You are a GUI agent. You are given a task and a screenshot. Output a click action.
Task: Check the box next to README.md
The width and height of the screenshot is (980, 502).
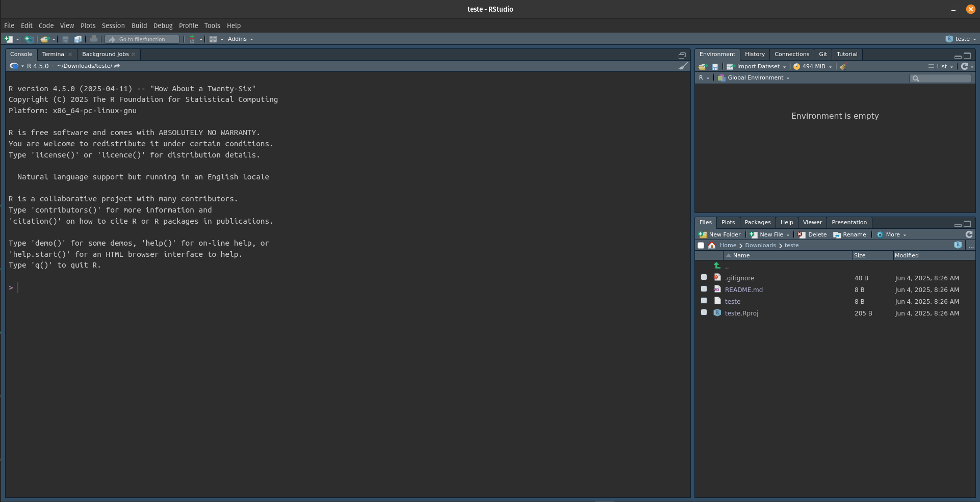tap(704, 289)
